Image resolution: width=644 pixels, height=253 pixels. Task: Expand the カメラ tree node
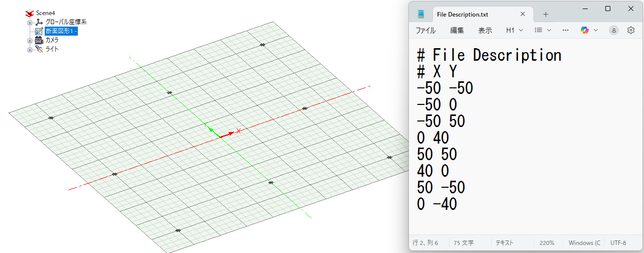(x=30, y=41)
